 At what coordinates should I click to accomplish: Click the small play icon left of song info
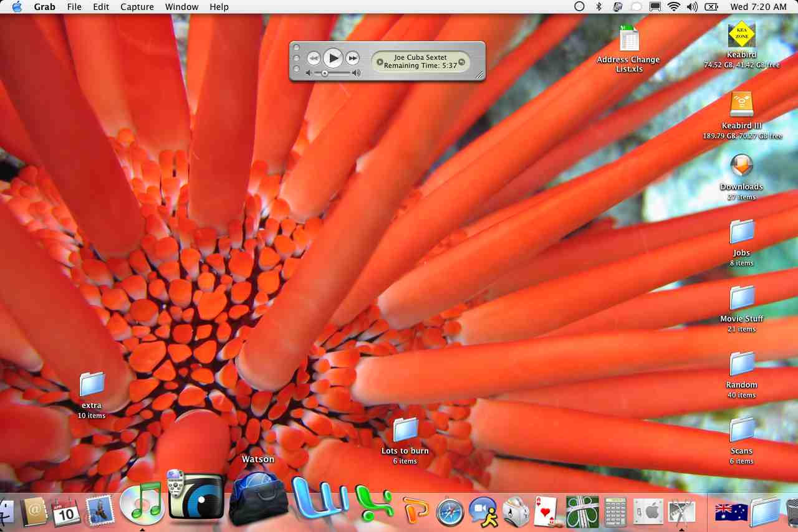tap(380, 62)
